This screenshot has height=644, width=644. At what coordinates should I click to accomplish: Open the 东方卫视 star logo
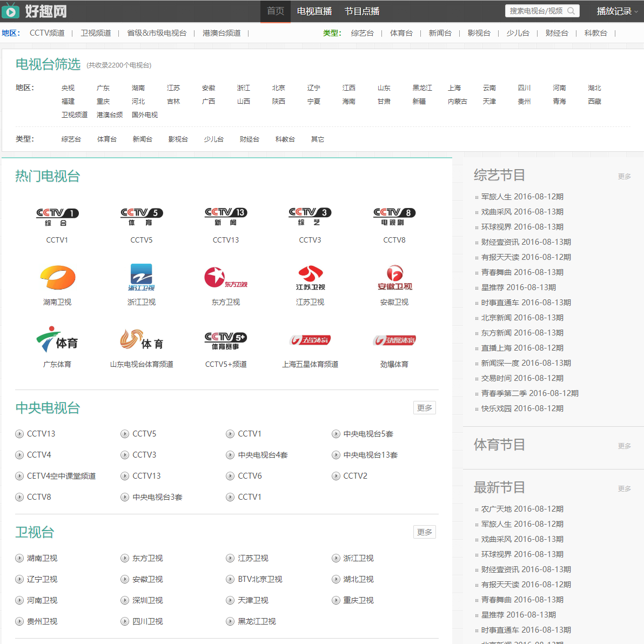point(226,278)
